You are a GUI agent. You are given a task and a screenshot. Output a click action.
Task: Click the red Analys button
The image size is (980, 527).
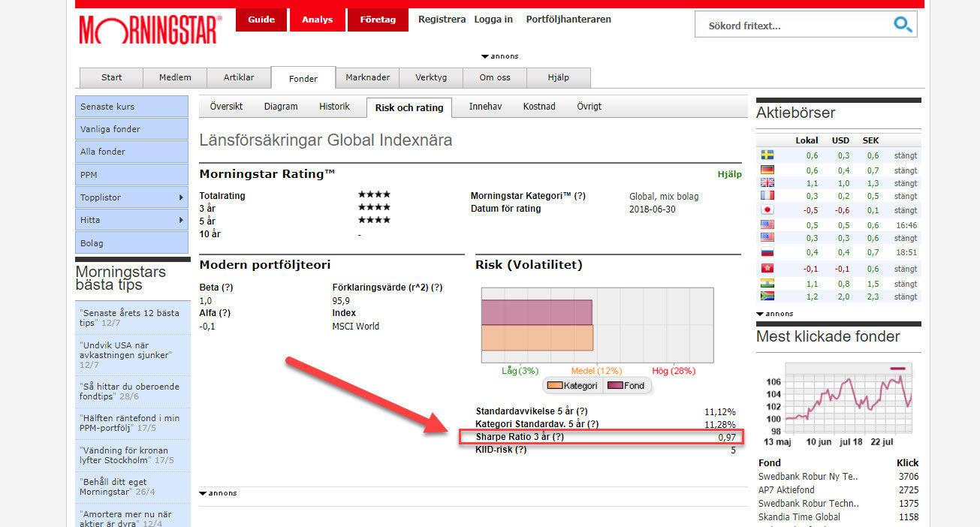tap(317, 20)
